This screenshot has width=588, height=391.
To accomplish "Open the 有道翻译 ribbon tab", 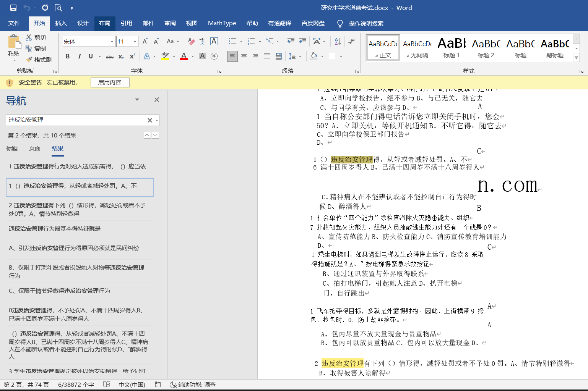I will coord(279,23).
